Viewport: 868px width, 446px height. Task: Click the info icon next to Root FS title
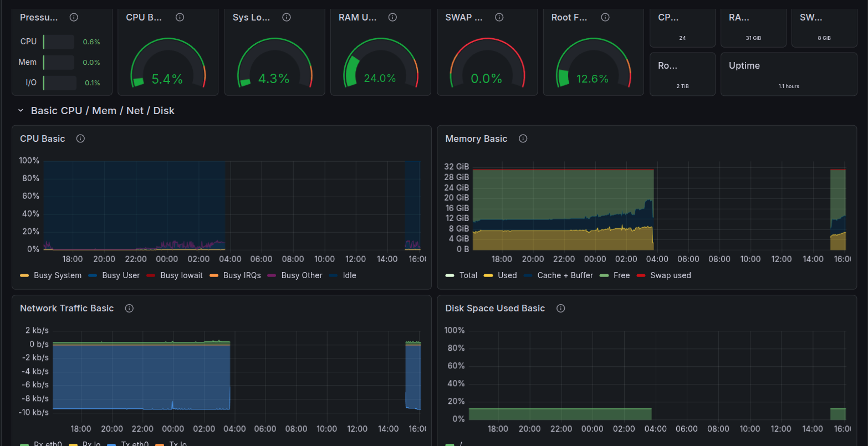605,17
